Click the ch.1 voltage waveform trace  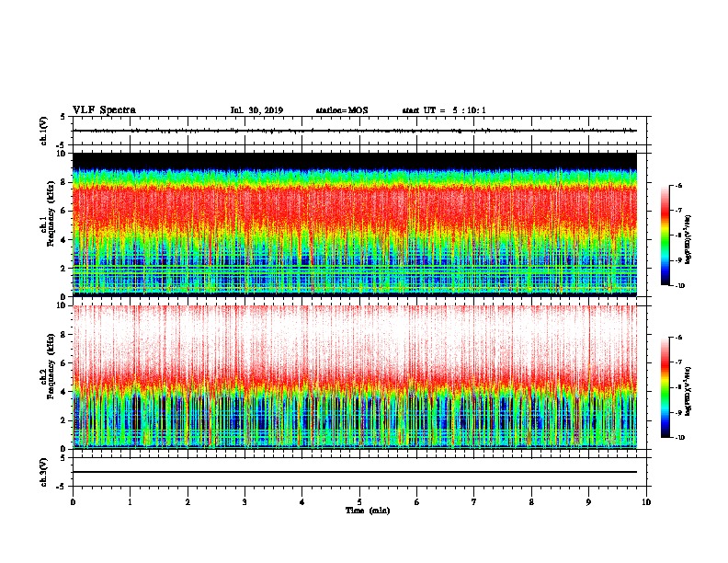[x=355, y=131]
